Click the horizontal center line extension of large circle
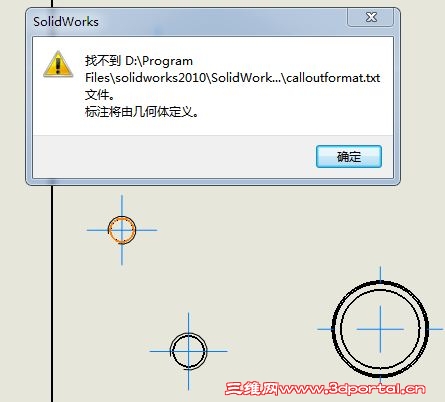The height and width of the screenshot is (402, 445). tap(324, 329)
